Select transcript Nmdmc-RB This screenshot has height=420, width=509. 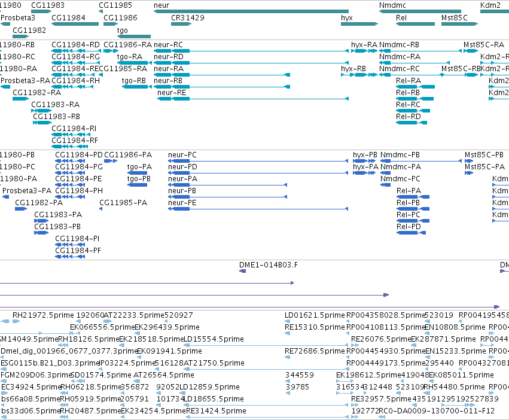(x=399, y=44)
